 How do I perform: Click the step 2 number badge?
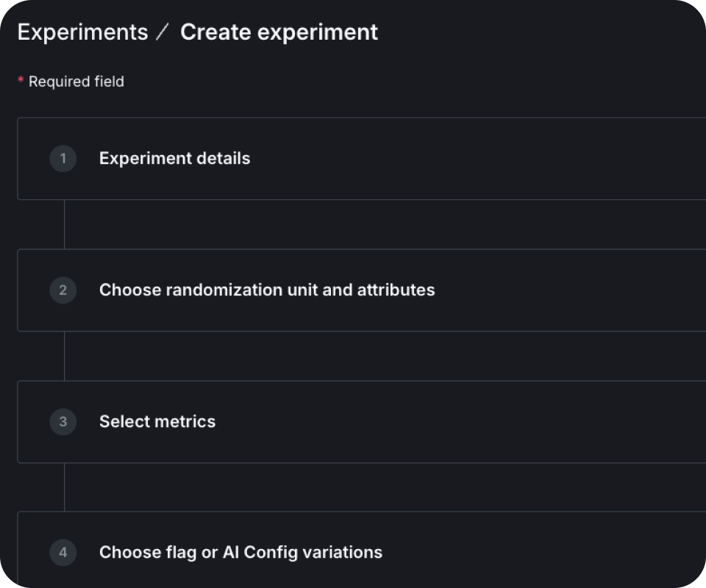[x=63, y=290]
